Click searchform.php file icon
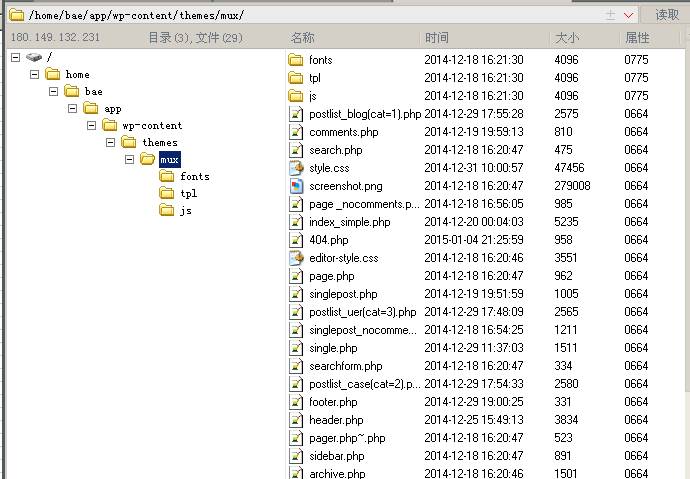 [296, 366]
